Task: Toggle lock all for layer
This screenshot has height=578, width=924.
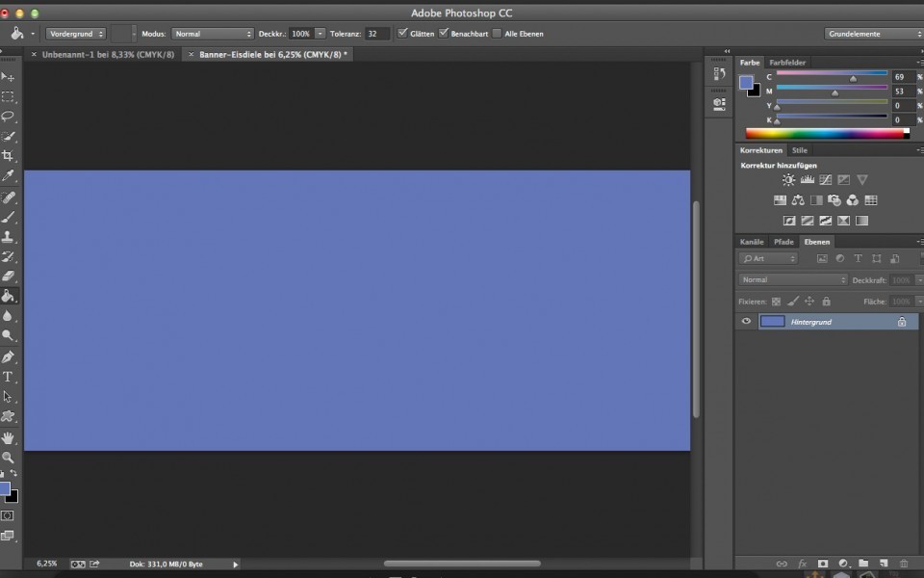Action: pyautogui.click(x=826, y=302)
